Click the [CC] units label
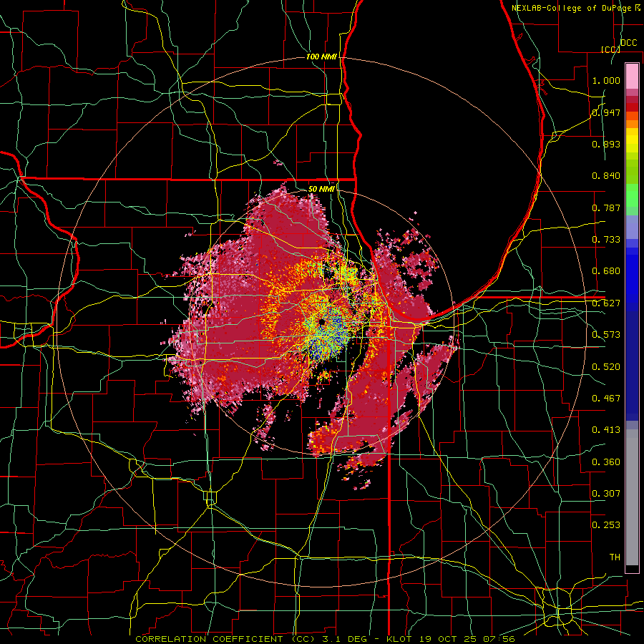This screenshot has width=644, height=644. tap(611, 49)
